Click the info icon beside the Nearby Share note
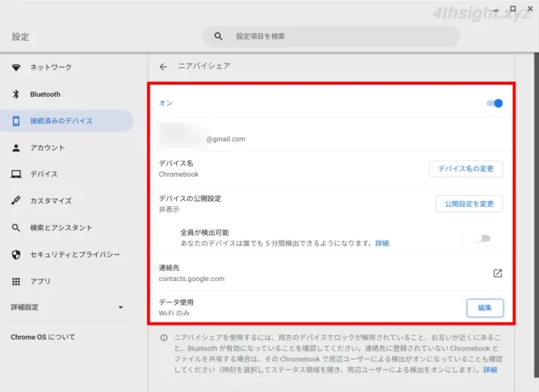The image size is (539, 392). coord(164,338)
